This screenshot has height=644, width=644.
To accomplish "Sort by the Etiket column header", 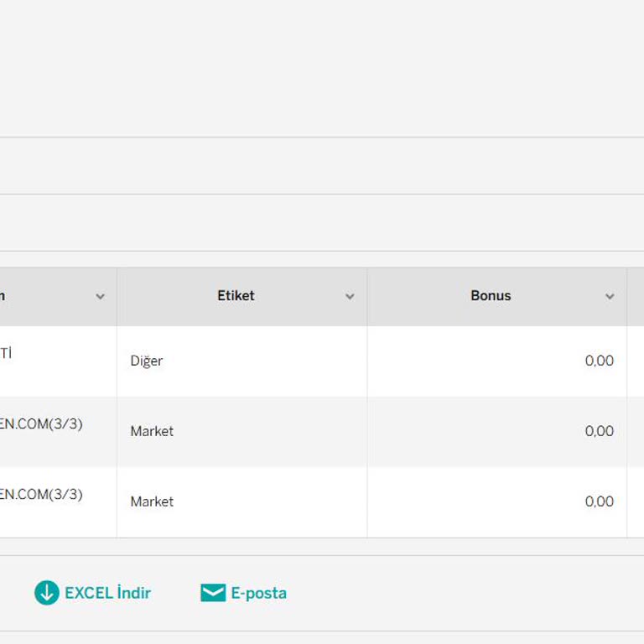I will 236,296.
